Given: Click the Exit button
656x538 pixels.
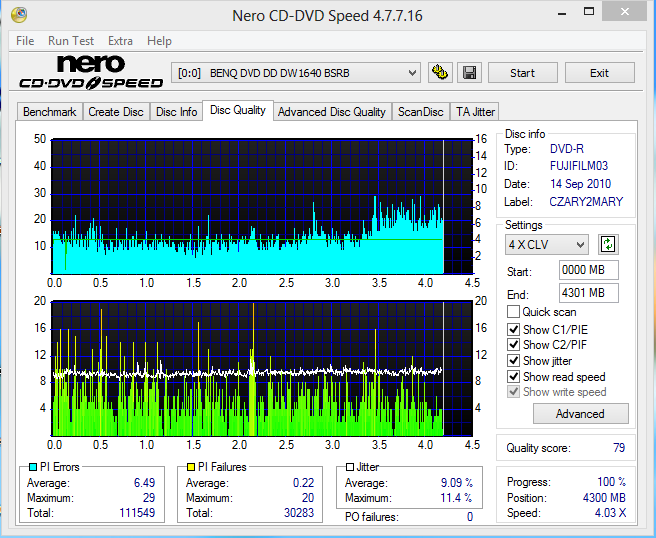Looking at the screenshot, I should pyautogui.click(x=600, y=73).
